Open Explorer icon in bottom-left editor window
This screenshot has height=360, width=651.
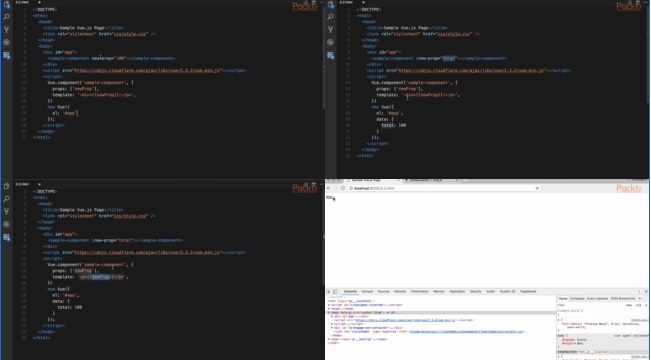click(6, 186)
